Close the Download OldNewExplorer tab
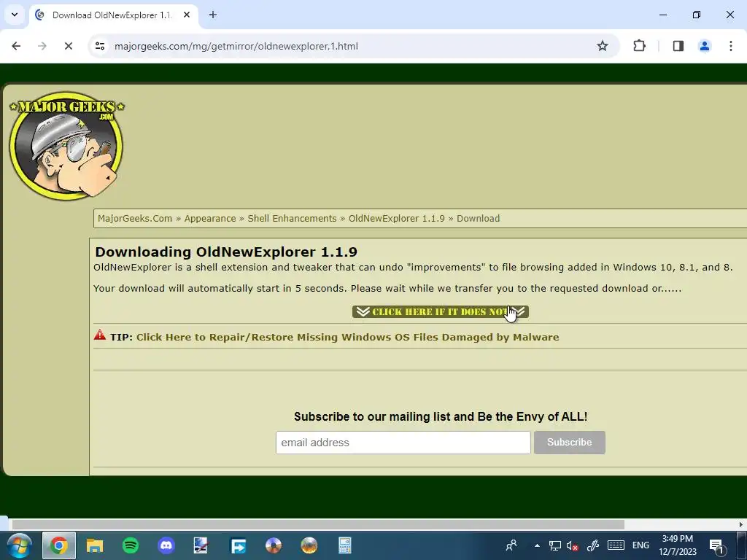This screenshot has width=747, height=560. pos(187,15)
